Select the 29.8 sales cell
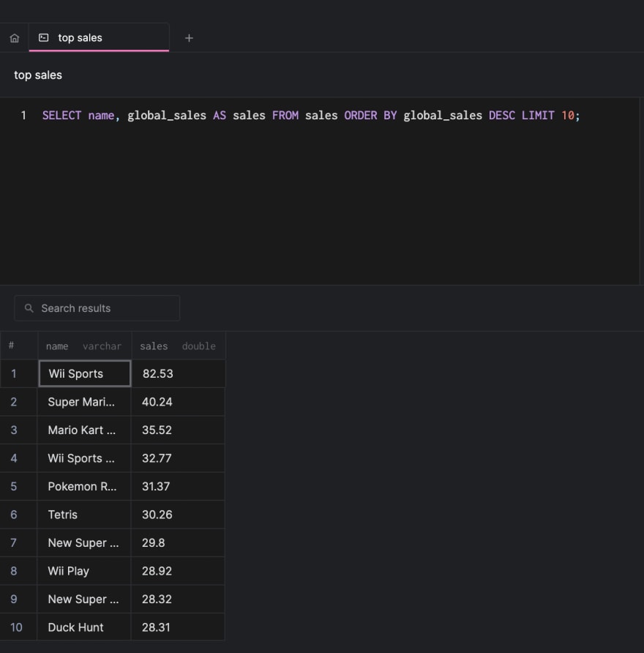 pyautogui.click(x=178, y=542)
